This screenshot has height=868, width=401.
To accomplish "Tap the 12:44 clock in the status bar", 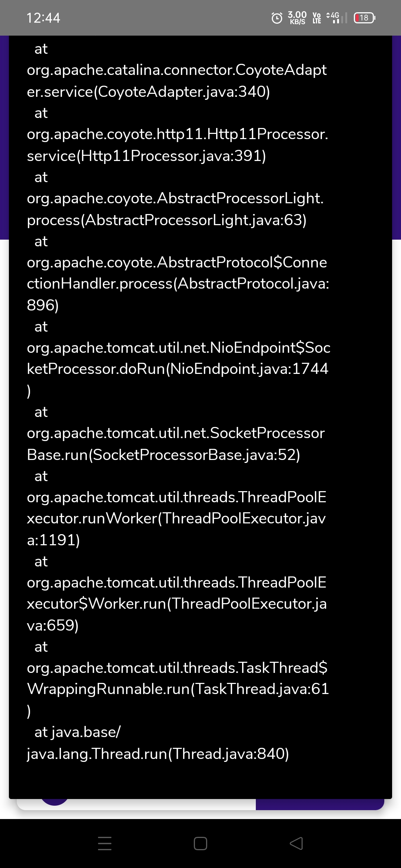I will tap(43, 18).
